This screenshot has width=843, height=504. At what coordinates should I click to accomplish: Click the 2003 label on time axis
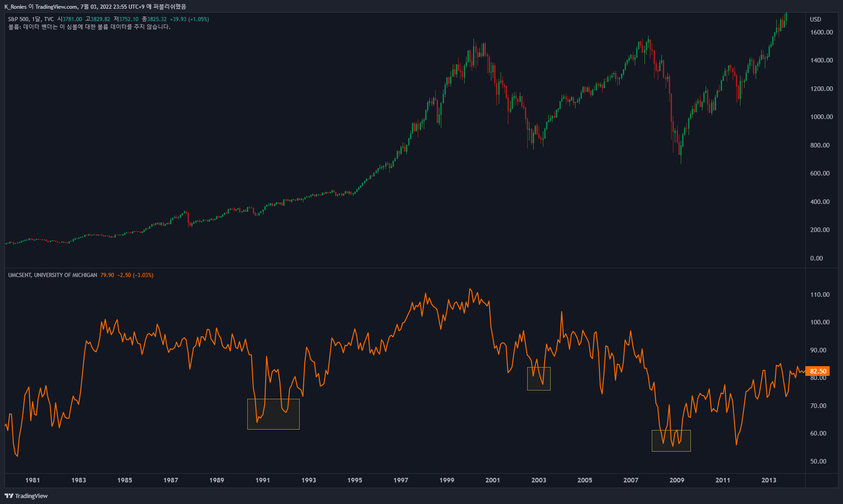tap(539, 480)
